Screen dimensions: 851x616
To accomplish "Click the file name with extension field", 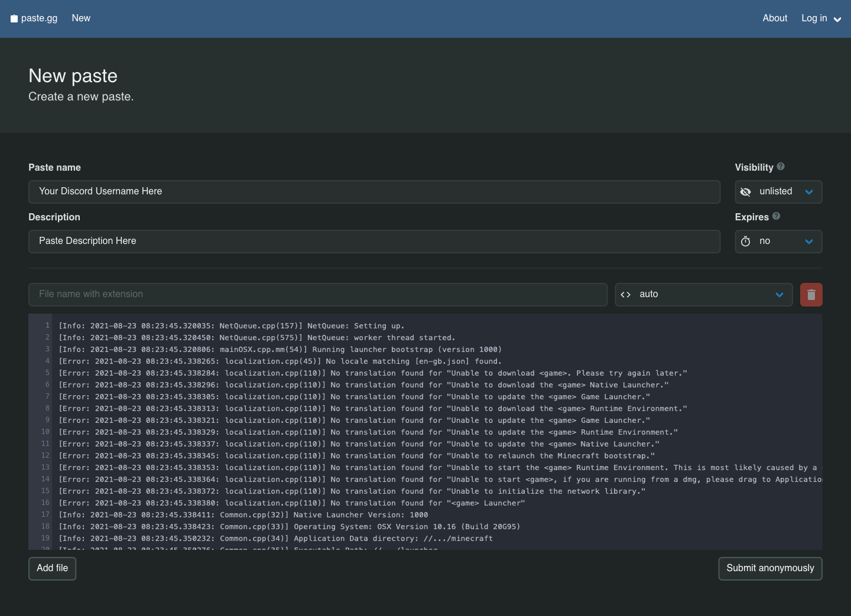I will (318, 294).
